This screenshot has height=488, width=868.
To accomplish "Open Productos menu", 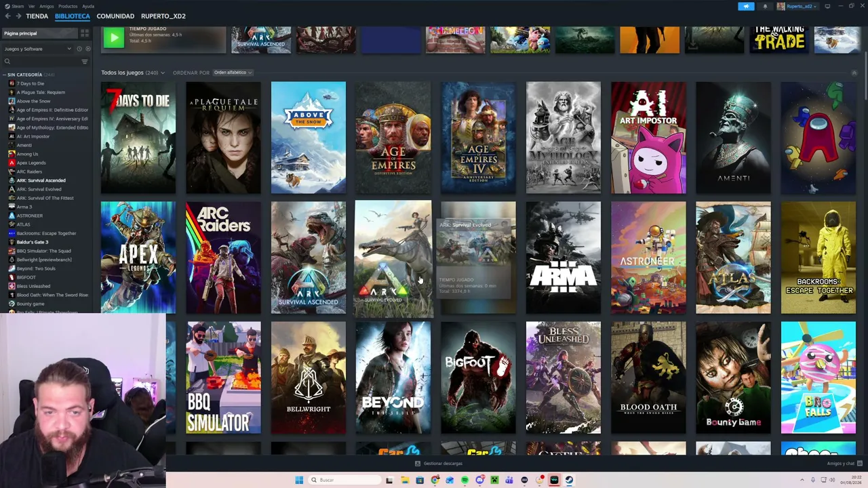I will pyautogui.click(x=68, y=6).
